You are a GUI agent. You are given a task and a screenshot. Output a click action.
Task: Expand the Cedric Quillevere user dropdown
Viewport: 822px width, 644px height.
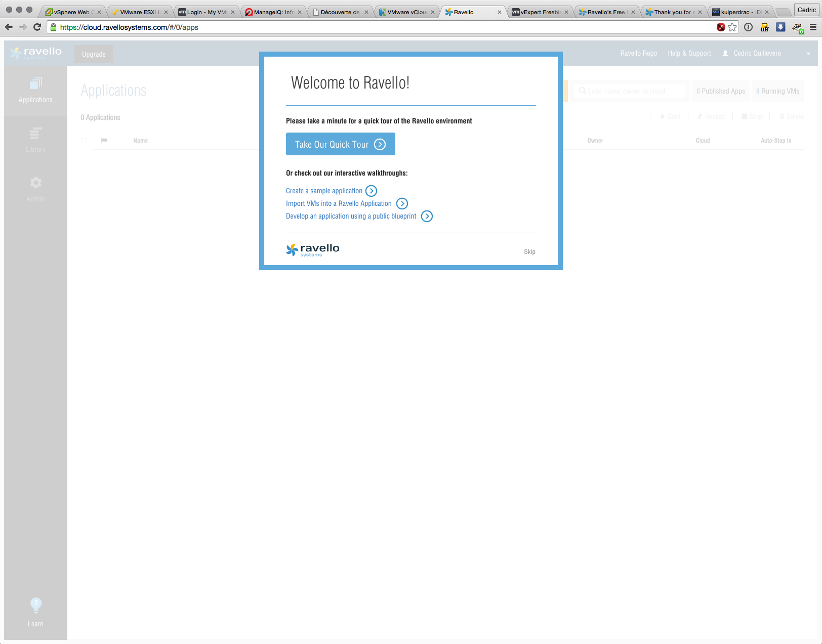808,54
